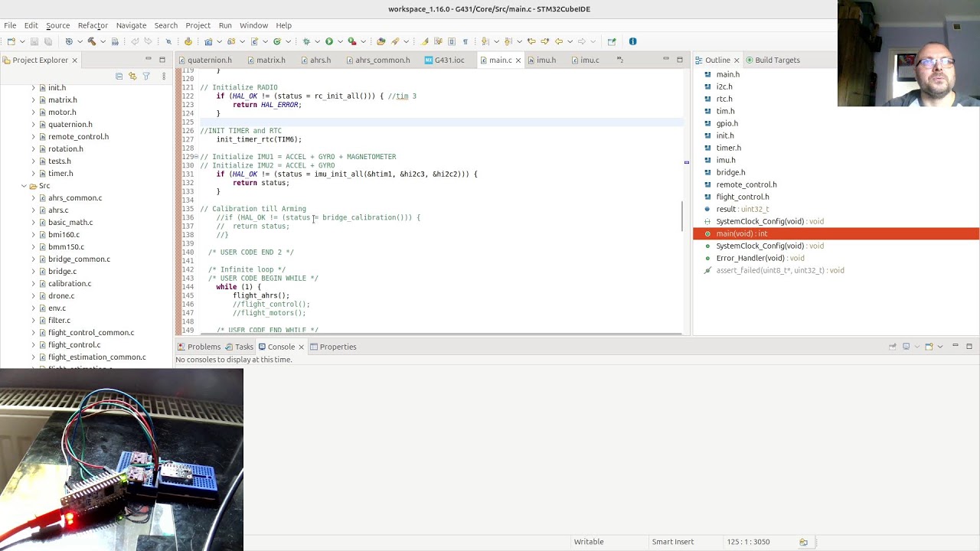Close the main.c editor tab
The height and width of the screenshot is (551, 980).
point(518,60)
